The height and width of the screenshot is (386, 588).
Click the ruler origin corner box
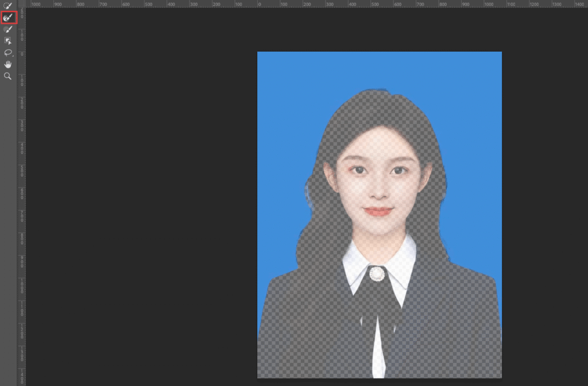click(x=21, y=3)
